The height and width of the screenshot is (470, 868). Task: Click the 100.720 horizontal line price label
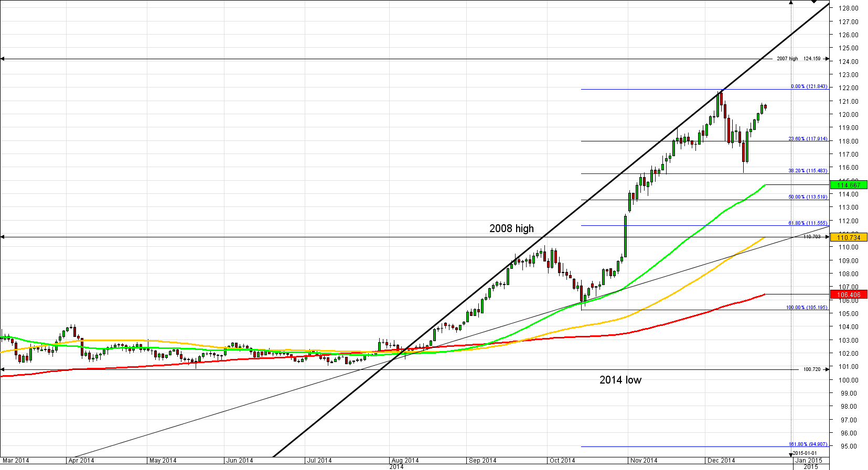(x=812, y=369)
